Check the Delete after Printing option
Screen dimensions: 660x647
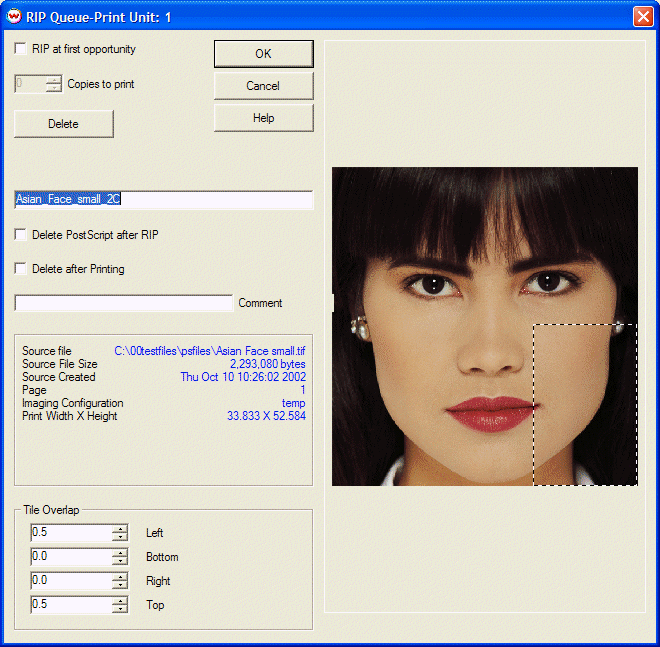[x=21, y=269]
